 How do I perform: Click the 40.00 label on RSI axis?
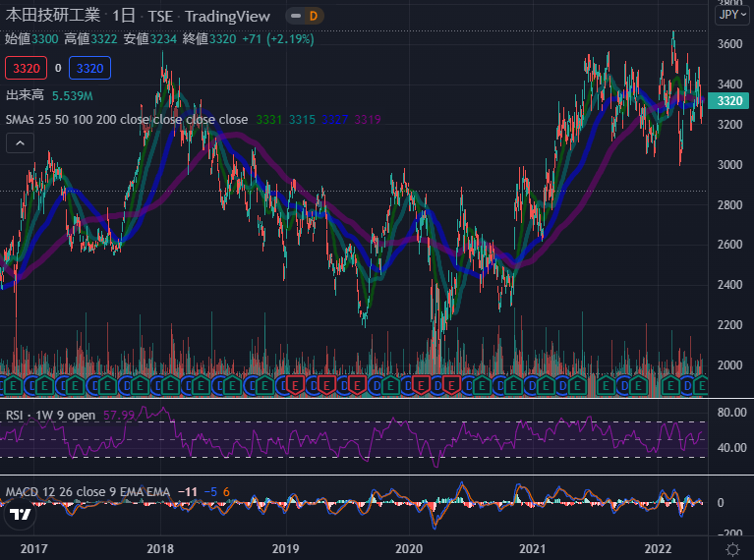tap(731, 448)
